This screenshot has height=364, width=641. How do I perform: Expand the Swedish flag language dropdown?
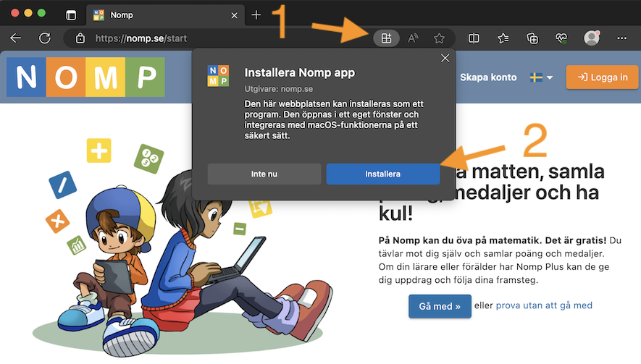541,77
